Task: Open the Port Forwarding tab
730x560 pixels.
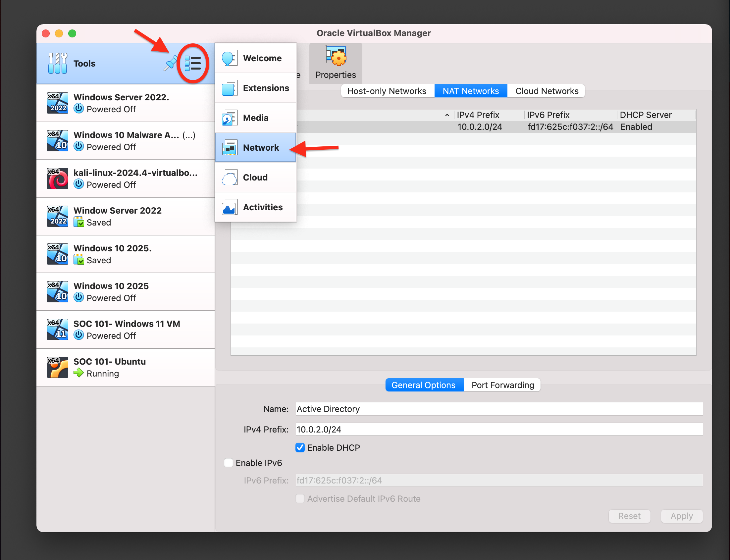Action: click(503, 385)
